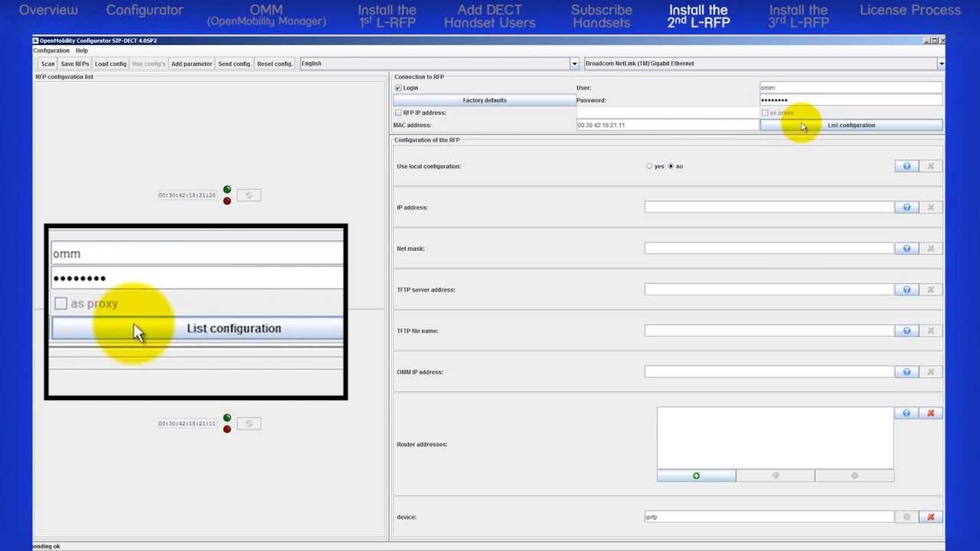
Task: Open help for TFTP file name
Action: tap(906, 331)
